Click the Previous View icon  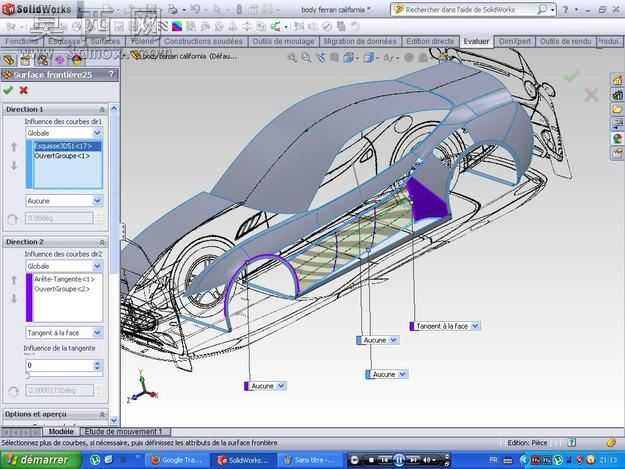click(x=321, y=58)
